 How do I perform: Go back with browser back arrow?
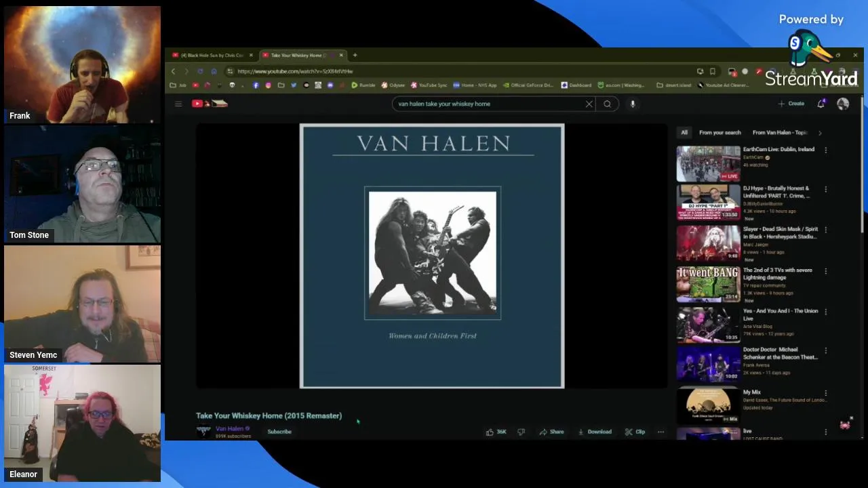pyautogui.click(x=174, y=71)
